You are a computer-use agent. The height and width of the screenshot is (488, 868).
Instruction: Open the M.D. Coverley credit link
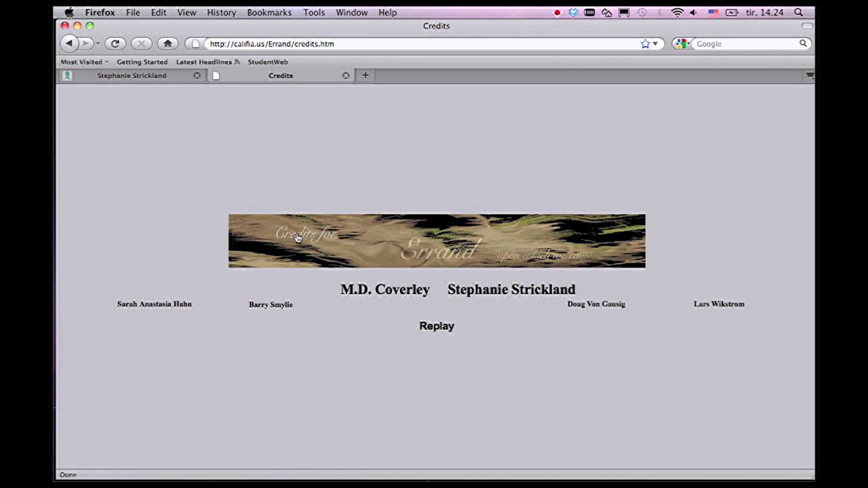coord(385,289)
